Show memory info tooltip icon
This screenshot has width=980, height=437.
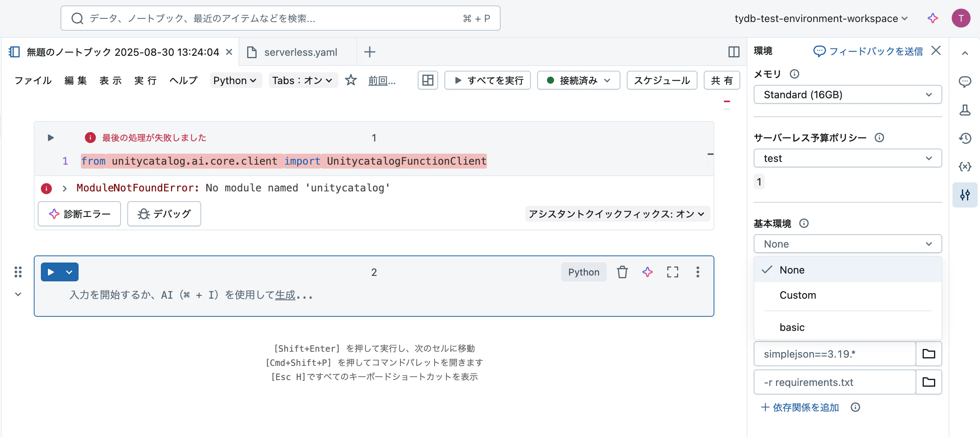795,74
